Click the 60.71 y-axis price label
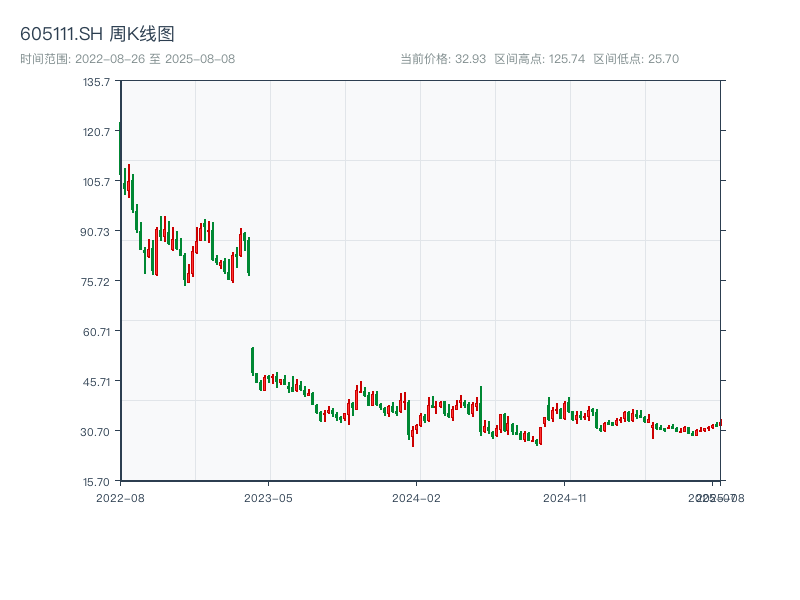The image size is (800, 600). click(96, 331)
